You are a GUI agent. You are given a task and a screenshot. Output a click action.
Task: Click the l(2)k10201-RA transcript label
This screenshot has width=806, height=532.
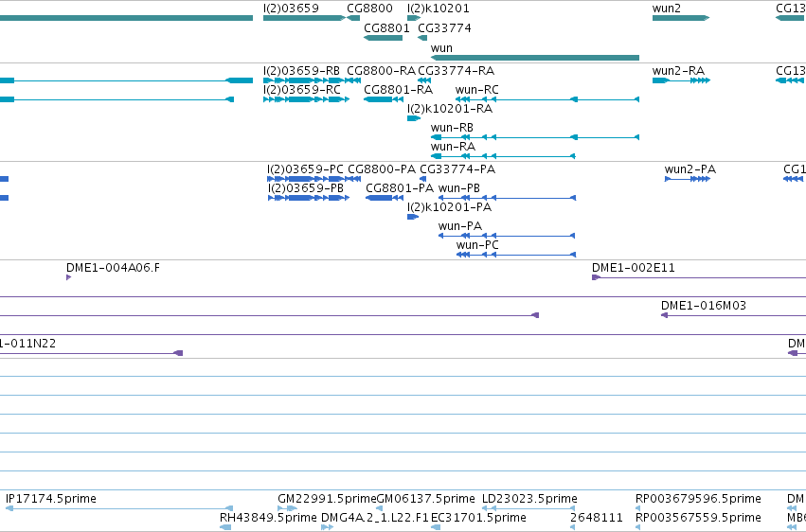coord(450,108)
